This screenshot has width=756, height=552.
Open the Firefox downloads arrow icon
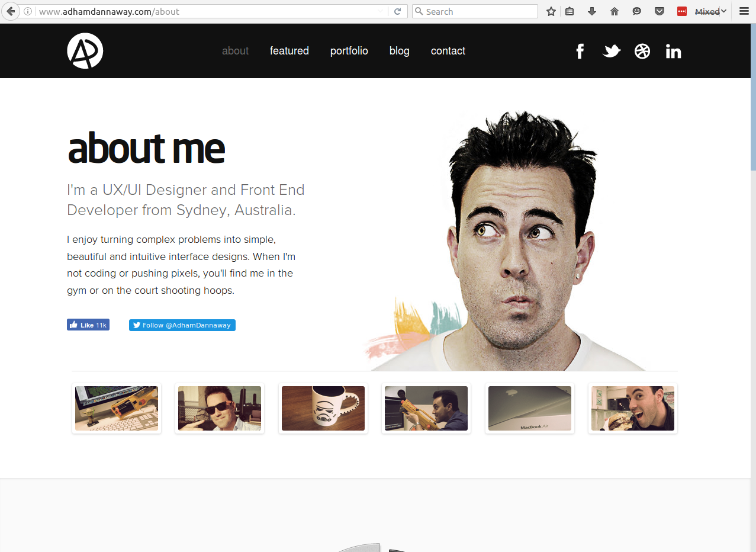pyautogui.click(x=591, y=11)
